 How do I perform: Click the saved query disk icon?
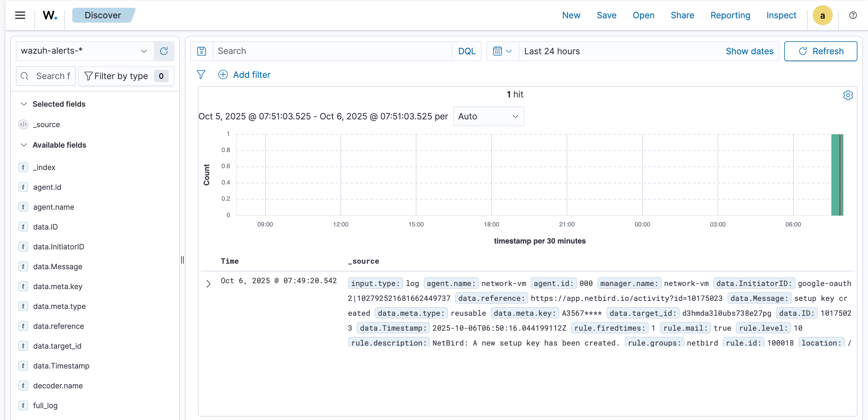tap(202, 51)
